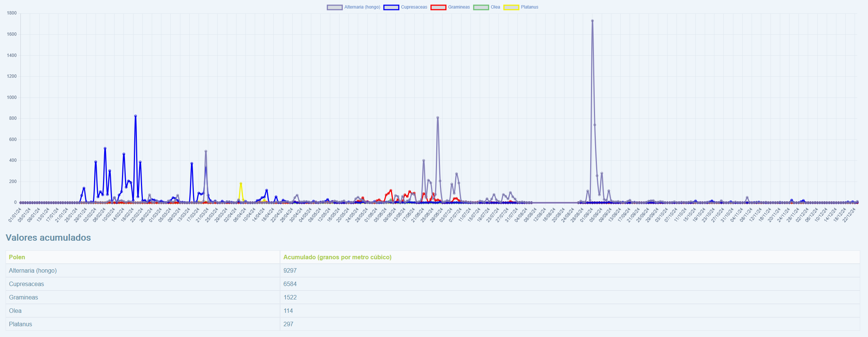This screenshot has width=868, height=337.
Task: Click the yellow Platanus peak data point
Action: (241, 183)
